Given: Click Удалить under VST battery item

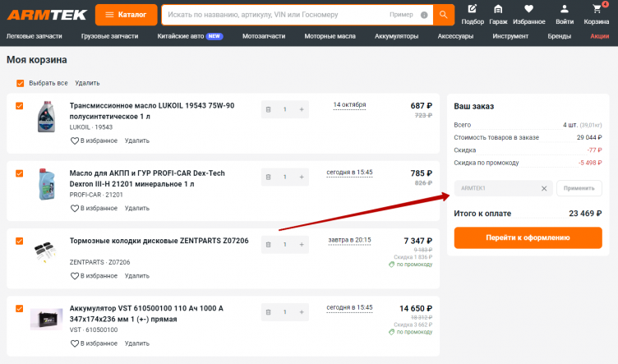Looking at the screenshot, I should [136, 343].
